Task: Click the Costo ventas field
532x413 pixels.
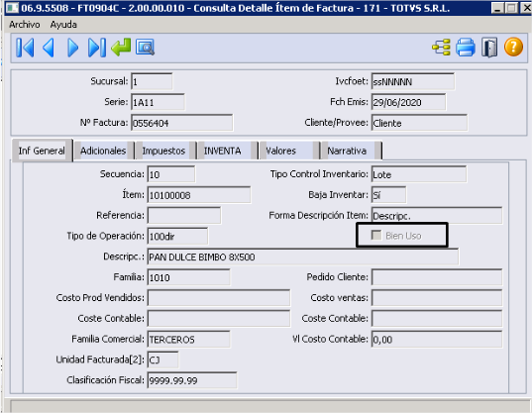Action: tap(437, 298)
